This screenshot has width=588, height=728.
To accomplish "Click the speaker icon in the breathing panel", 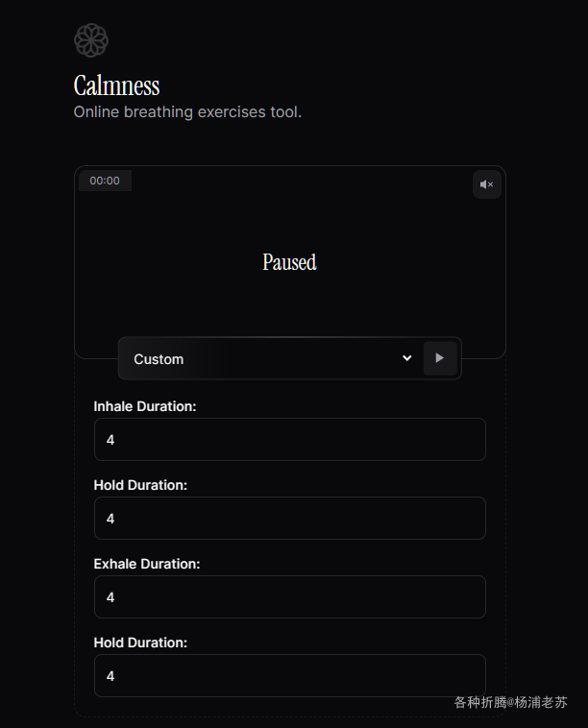I will point(487,184).
